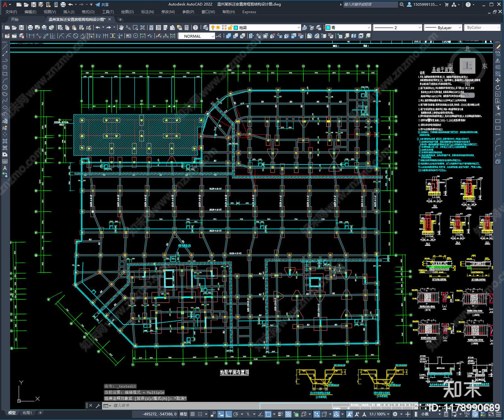Open the QuickCalc calculator icon
The width and height of the screenshot is (504, 420).
186,28
